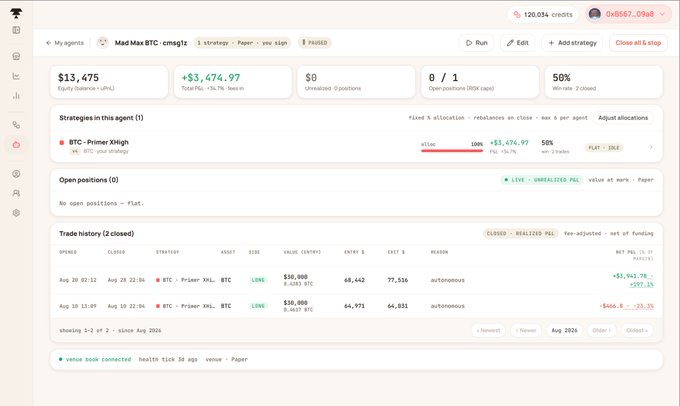Click the ‹ Newer pagination button

[x=526, y=331]
